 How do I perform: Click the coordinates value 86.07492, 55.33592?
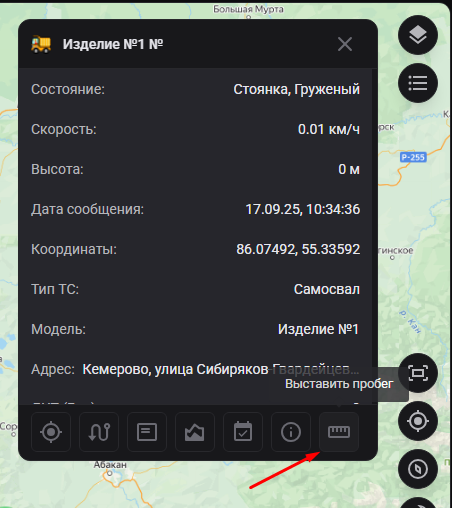[x=298, y=249]
